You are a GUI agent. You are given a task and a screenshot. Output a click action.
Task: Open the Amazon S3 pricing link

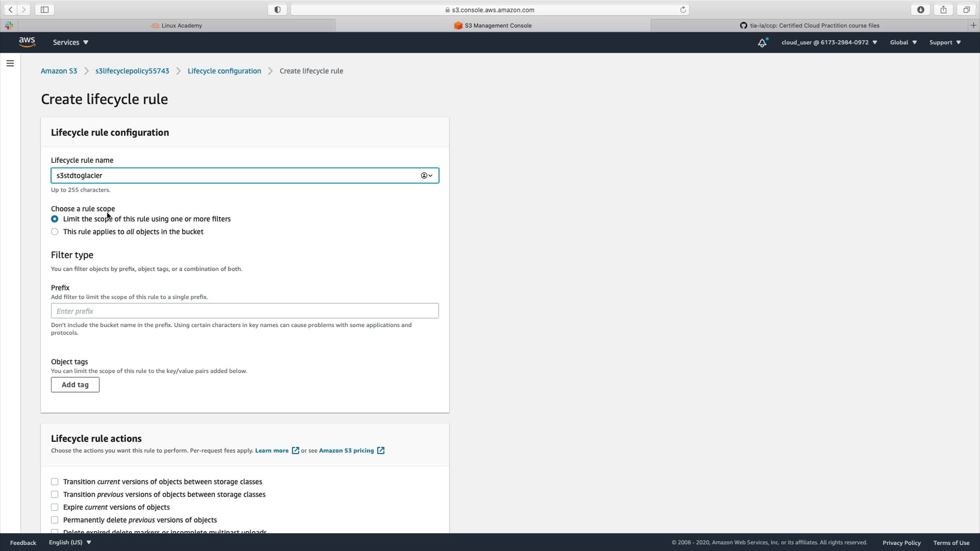tap(347, 451)
